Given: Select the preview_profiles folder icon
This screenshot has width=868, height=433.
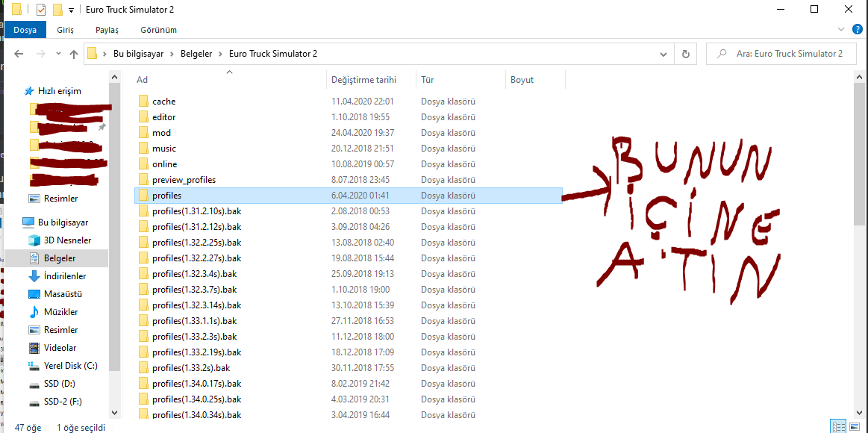Looking at the screenshot, I should pyautogui.click(x=143, y=179).
